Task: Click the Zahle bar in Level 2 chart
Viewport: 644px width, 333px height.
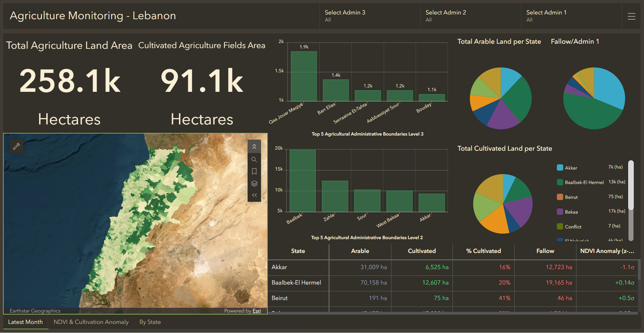Action: (335, 196)
